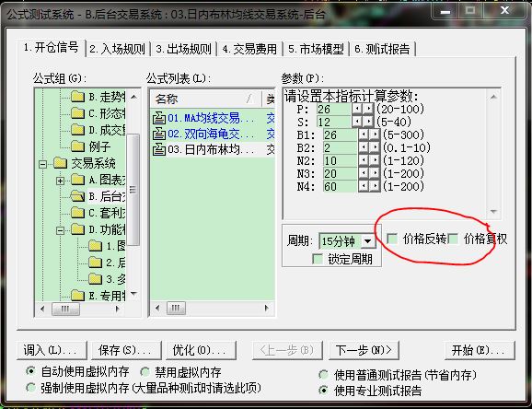This screenshot has height=409, width=532.
Task: Open the B.走势 folder icon
Action: point(77,97)
